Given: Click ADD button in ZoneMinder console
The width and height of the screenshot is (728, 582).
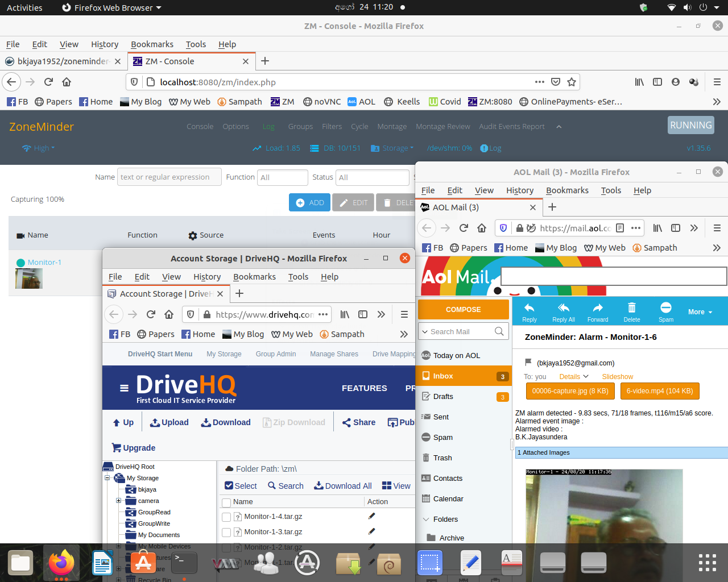Looking at the screenshot, I should click(310, 203).
